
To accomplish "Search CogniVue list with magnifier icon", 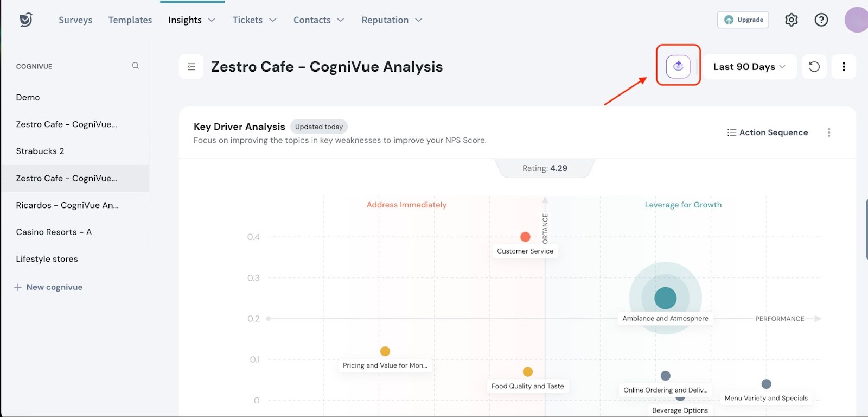I will (135, 66).
